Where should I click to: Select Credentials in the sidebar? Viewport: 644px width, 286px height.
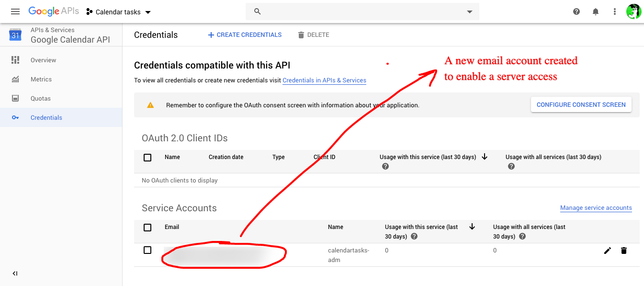(x=61, y=117)
